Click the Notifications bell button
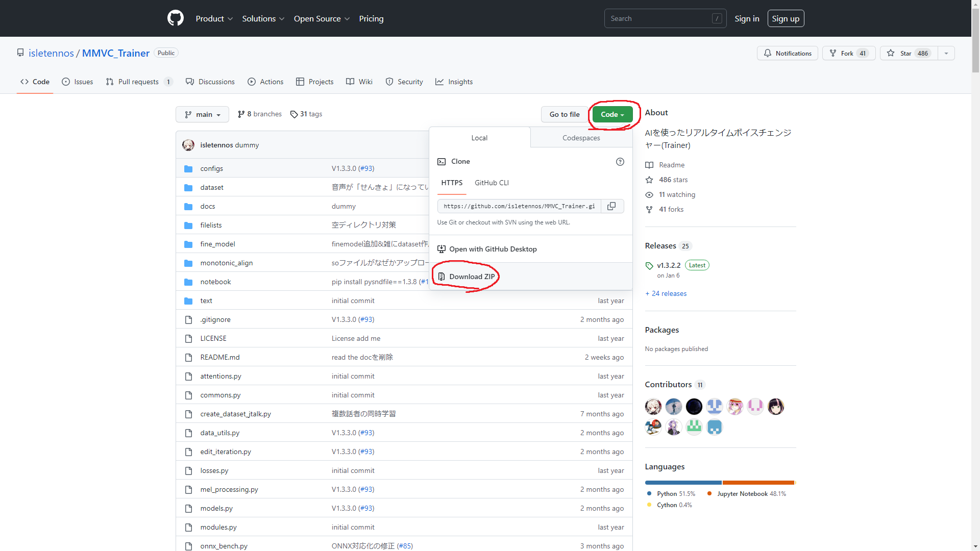Screen dimensions: 980x551 click(787, 53)
